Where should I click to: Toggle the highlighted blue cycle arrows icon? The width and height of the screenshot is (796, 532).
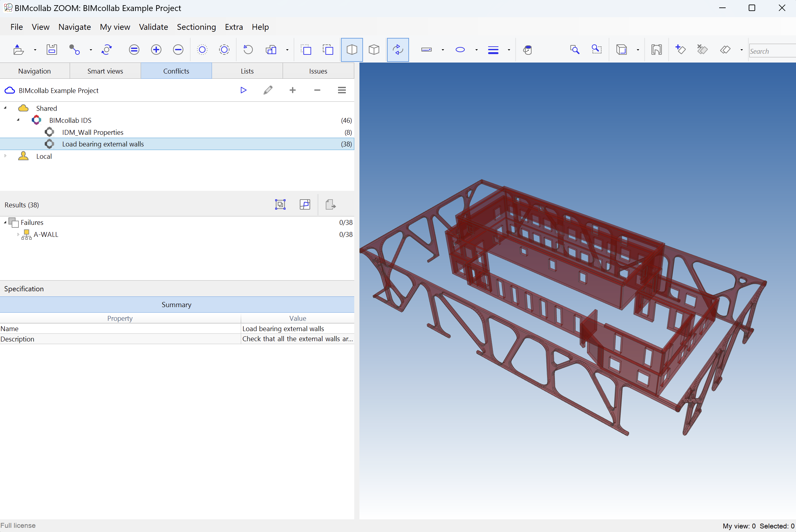pos(398,50)
